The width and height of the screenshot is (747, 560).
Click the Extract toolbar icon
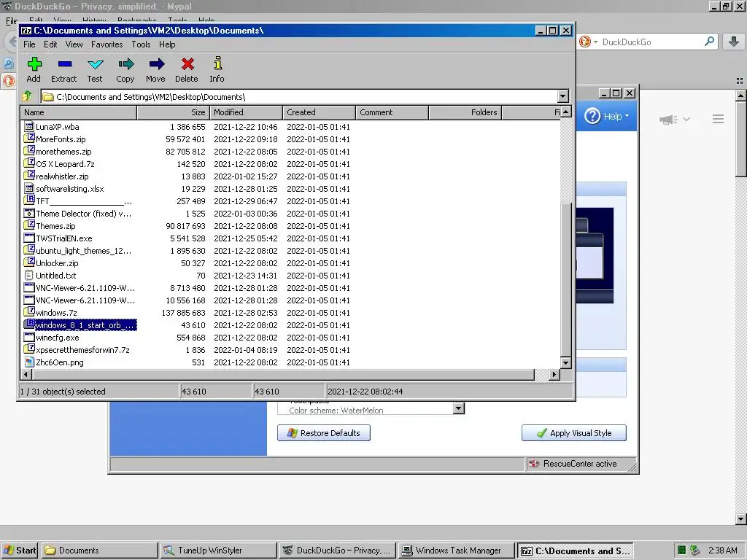[65, 63]
